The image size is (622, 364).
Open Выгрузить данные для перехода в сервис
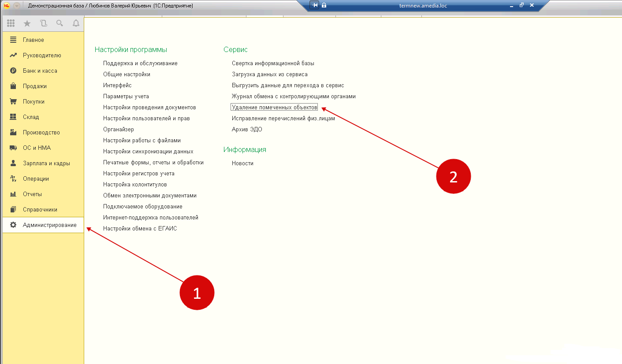pyautogui.click(x=288, y=85)
